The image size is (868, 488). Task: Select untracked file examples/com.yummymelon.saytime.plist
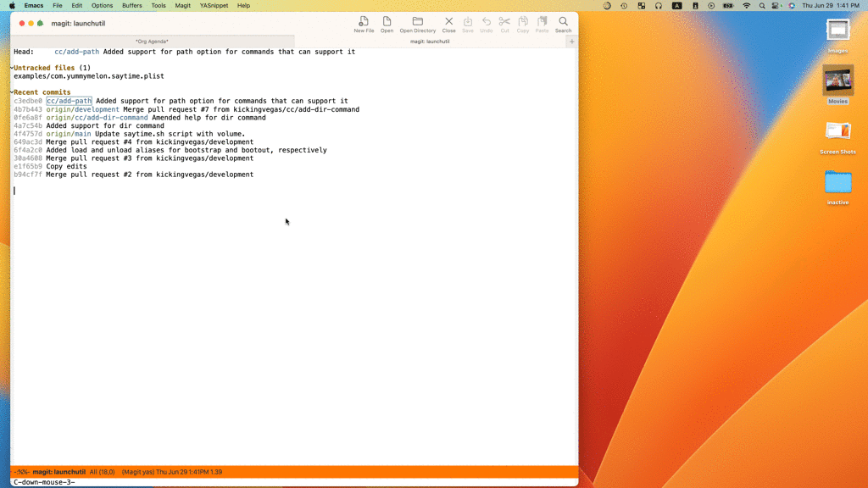coord(88,76)
